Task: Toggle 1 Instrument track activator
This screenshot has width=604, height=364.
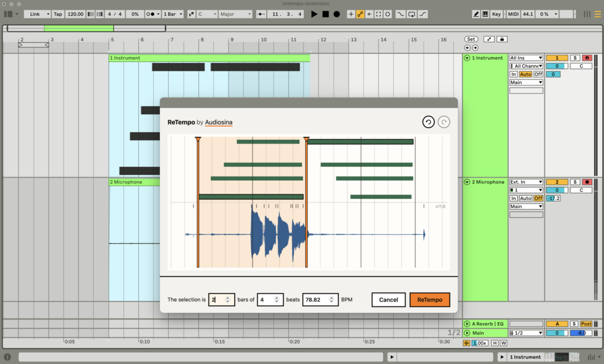Action: point(557,58)
